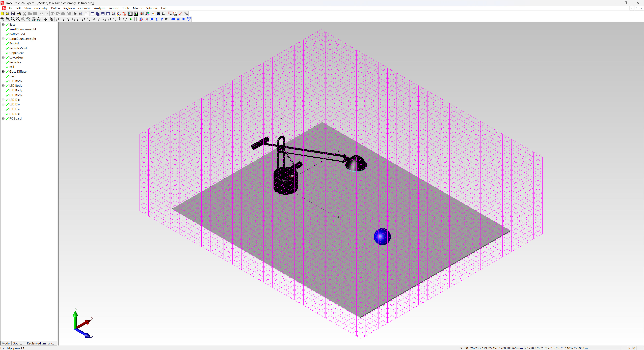Click the RT raytrace icon
This screenshot has width=644, height=350.
click(167, 19)
